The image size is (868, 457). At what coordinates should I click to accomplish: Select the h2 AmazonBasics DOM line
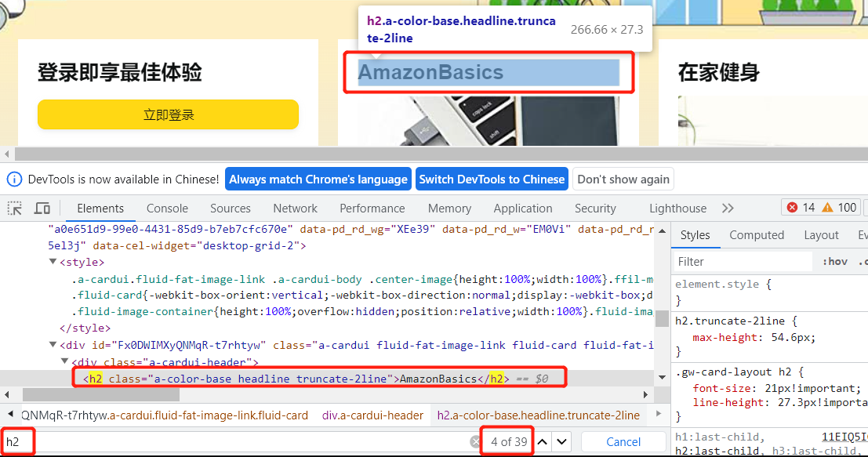327,379
